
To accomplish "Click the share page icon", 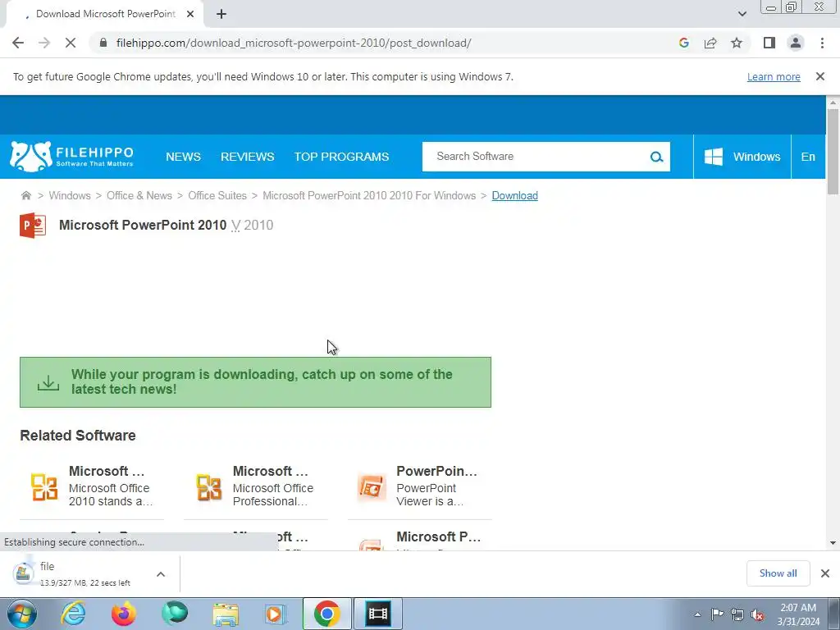I will point(710,43).
